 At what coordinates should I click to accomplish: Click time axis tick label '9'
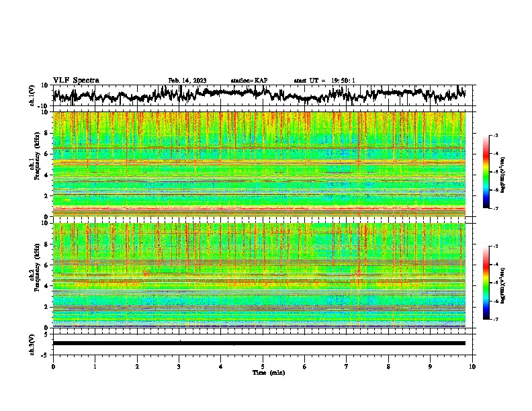430,367
